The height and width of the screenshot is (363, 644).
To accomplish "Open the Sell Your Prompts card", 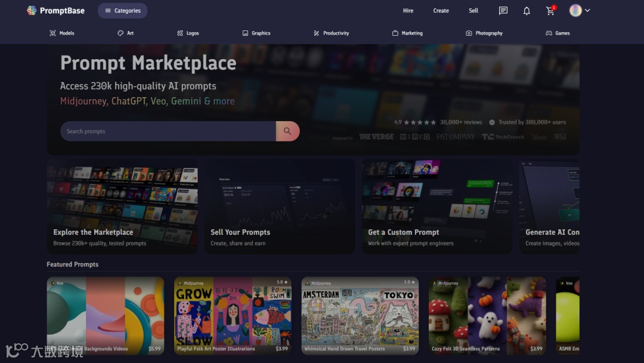I will [x=280, y=207].
